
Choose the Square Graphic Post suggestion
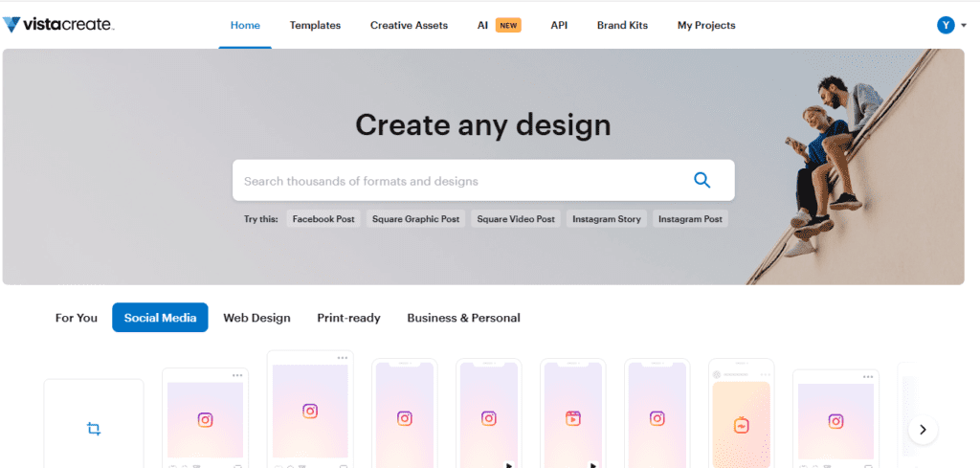tap(415, 219)
